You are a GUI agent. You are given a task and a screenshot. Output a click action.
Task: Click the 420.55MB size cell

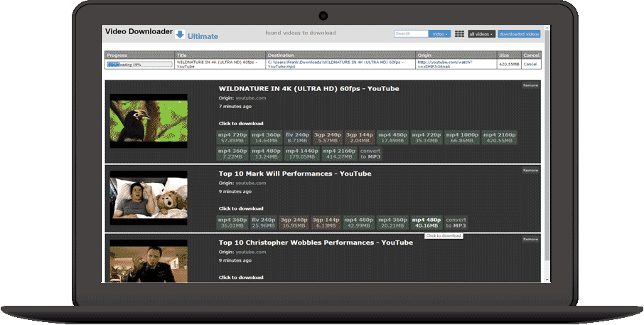pos(509,65)
